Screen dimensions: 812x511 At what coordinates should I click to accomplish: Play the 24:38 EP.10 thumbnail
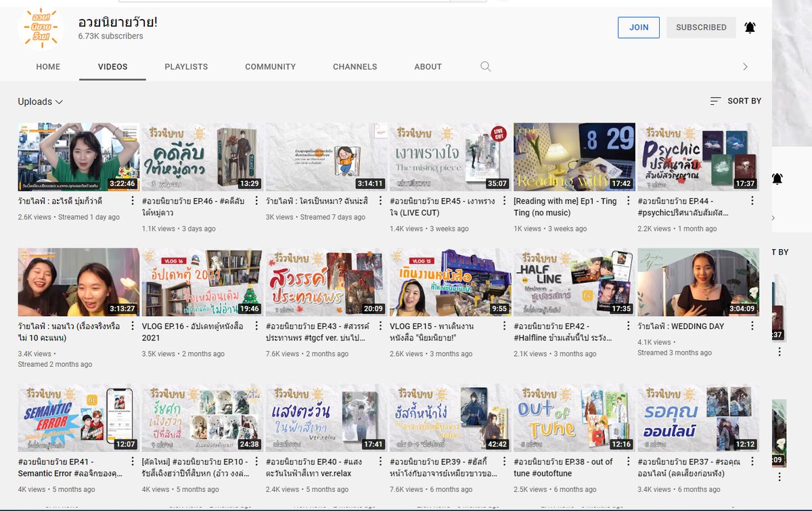pos(202,418)
